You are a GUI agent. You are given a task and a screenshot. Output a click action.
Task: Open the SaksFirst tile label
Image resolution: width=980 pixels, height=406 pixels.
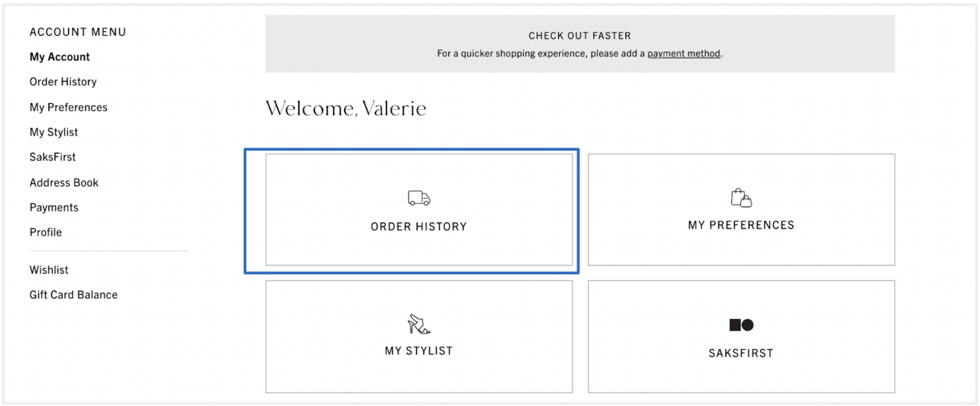pyautogui.click(x=741, y=353)
